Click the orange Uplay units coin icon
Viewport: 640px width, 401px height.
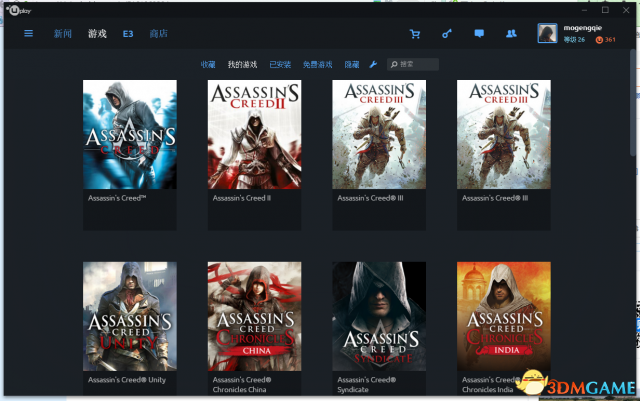pos(599,40)
